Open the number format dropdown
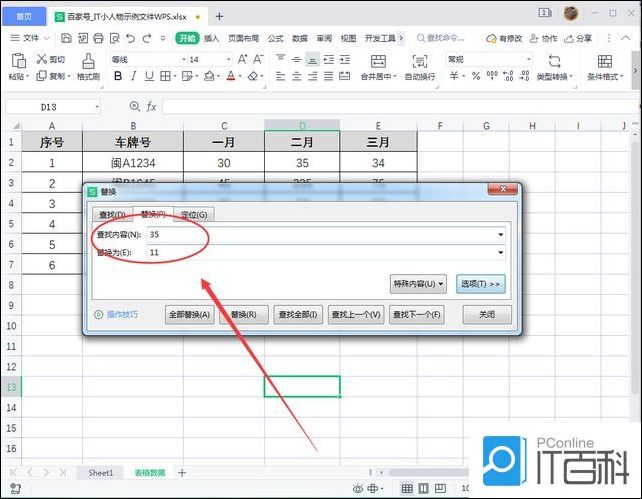 pos(529,59)
